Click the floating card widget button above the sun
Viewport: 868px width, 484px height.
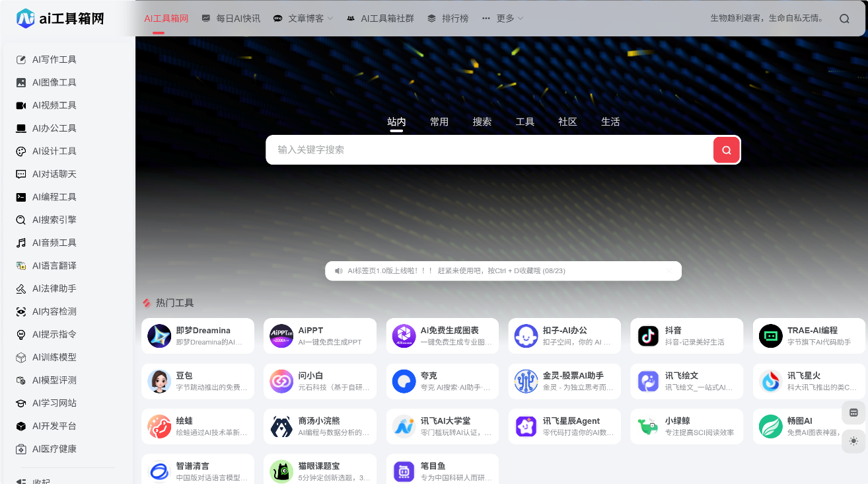tap(853, 413)
